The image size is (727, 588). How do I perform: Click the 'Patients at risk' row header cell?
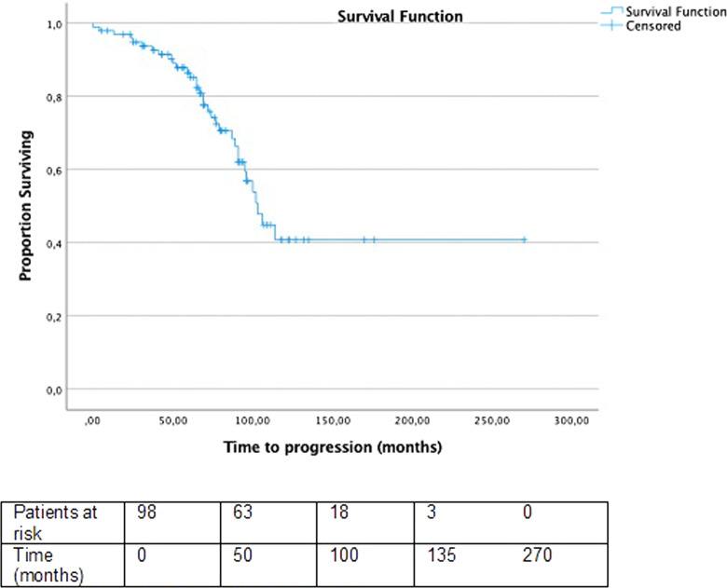(x=67, y=519)
